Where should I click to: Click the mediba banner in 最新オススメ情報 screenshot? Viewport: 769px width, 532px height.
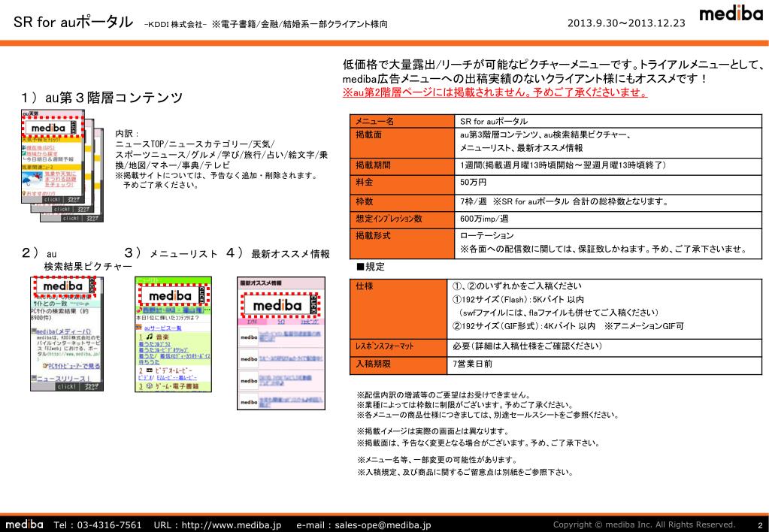[x=280, y=305]
